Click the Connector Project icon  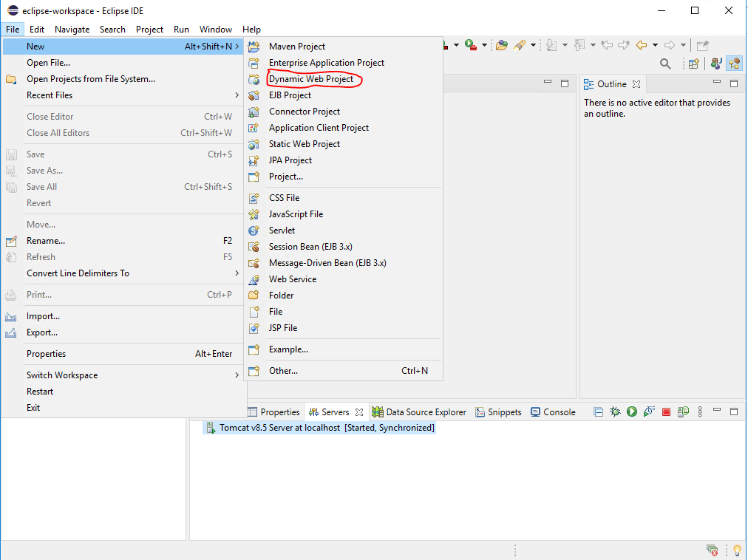point(254,112)
